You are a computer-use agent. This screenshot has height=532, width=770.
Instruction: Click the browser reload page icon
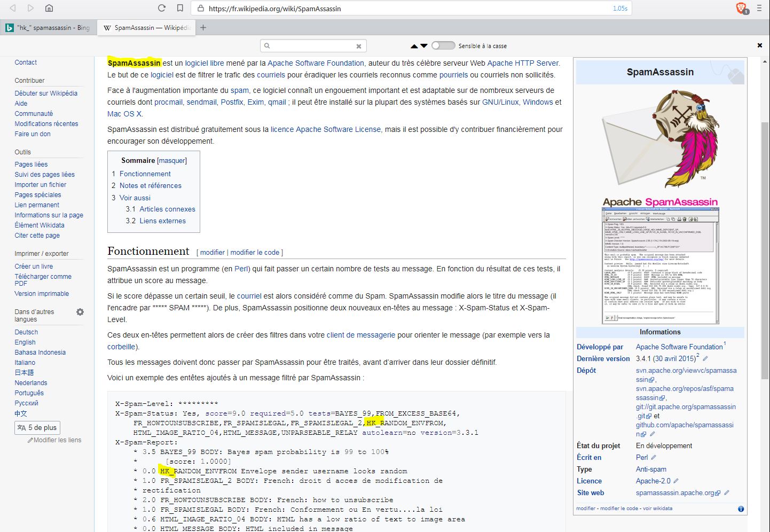coord(162,8)
